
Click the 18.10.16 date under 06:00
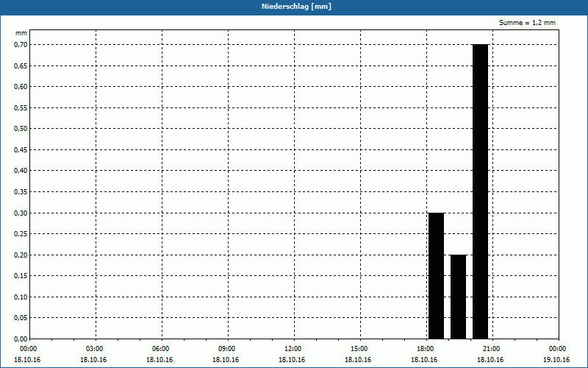coord(159,360)
